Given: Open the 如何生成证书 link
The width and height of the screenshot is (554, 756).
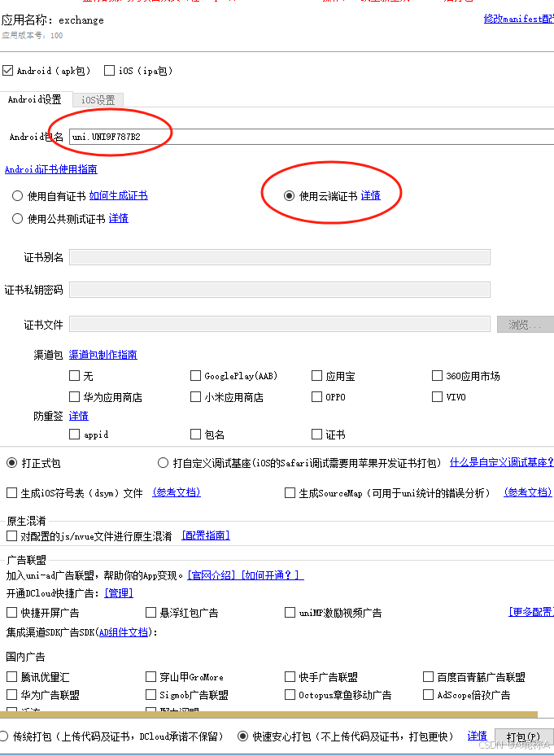Looking at the screenshot, I should [119, 195].
